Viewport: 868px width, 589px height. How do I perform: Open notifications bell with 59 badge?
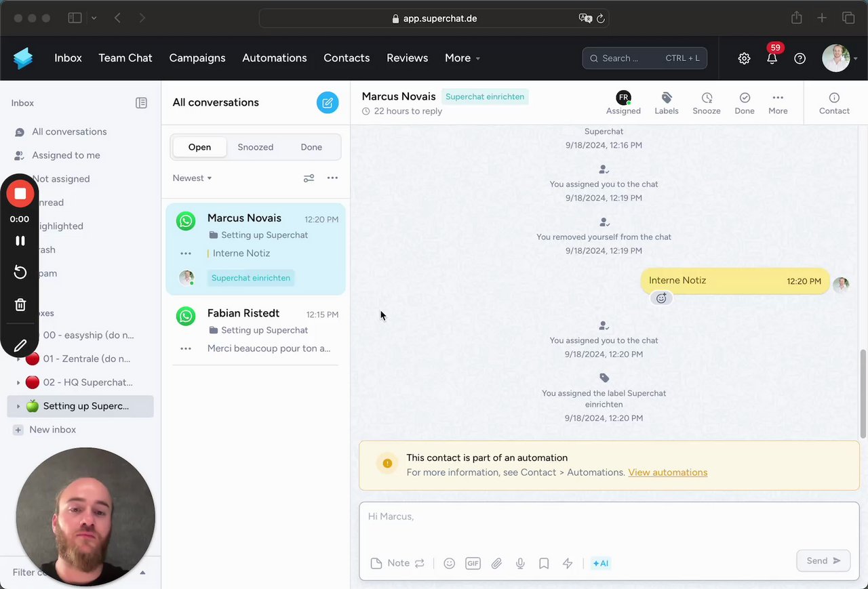[x=772, y=58]
